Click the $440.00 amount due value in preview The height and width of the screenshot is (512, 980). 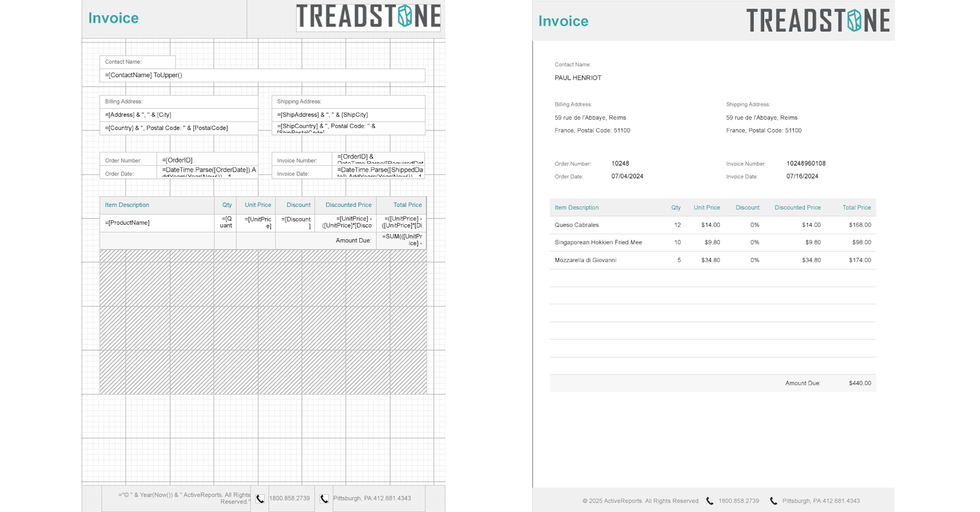860,383
